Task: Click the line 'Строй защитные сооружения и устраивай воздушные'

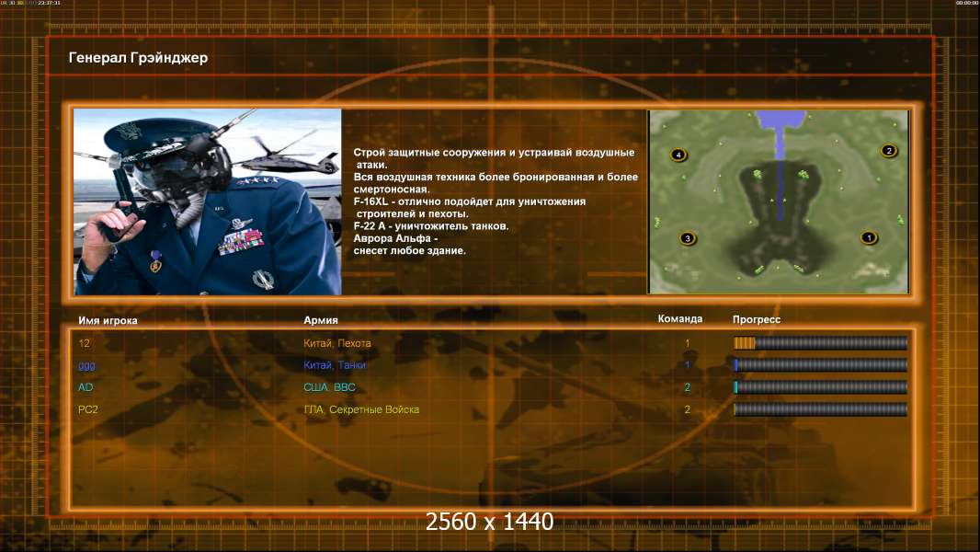Action: pos(494,153)
